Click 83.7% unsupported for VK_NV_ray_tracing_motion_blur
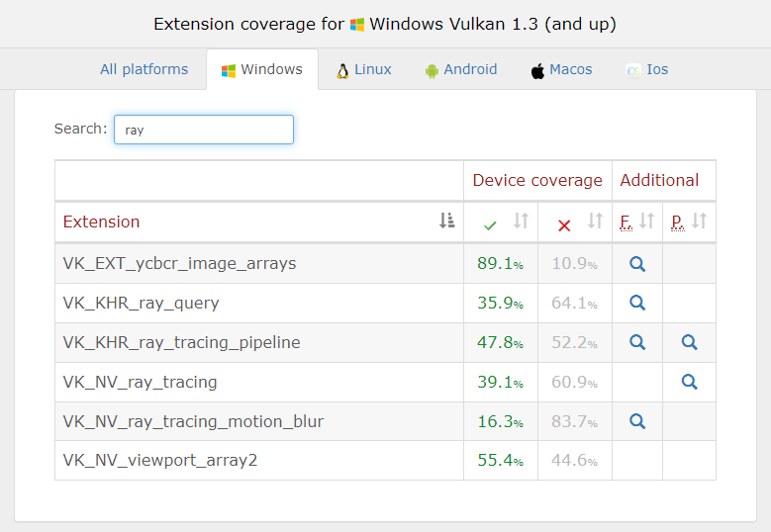The width and height of the screenshot is (771, 532). [x=574, y=421]
